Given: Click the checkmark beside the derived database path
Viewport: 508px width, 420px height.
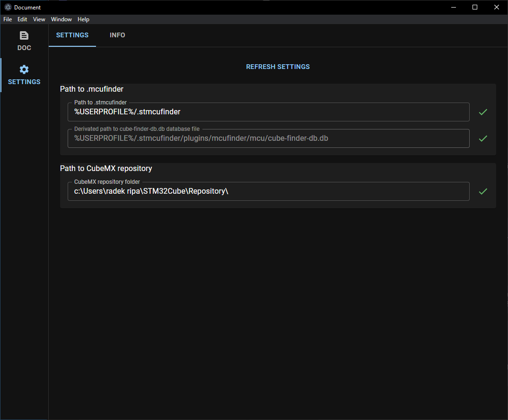Looking at the screenshot, I should coord(483,138).
